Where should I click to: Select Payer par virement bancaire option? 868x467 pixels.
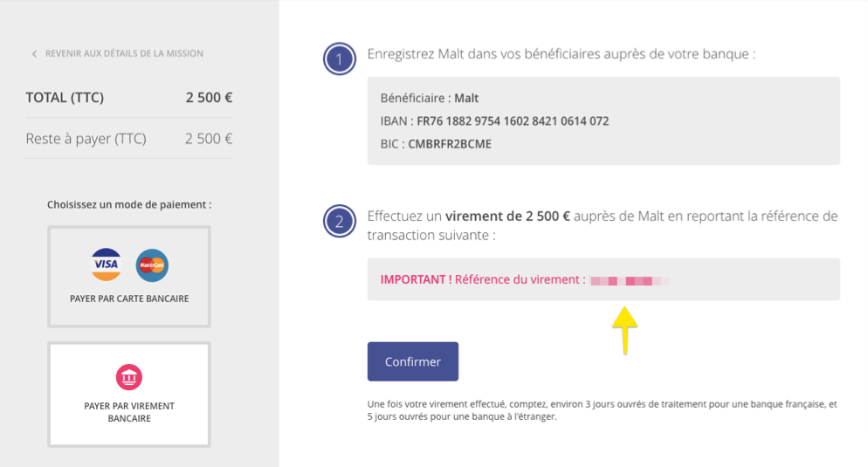click(x=129, y=395)
